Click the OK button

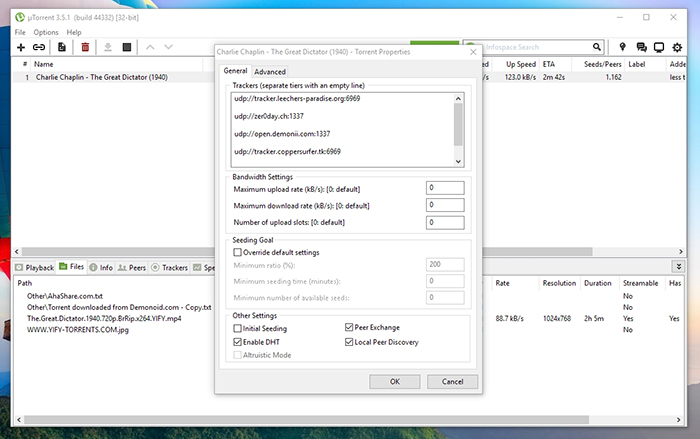click(395, 381)
